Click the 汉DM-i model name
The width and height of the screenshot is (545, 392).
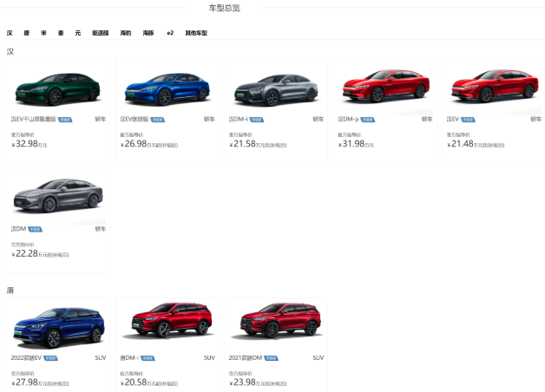pos(238,119)
